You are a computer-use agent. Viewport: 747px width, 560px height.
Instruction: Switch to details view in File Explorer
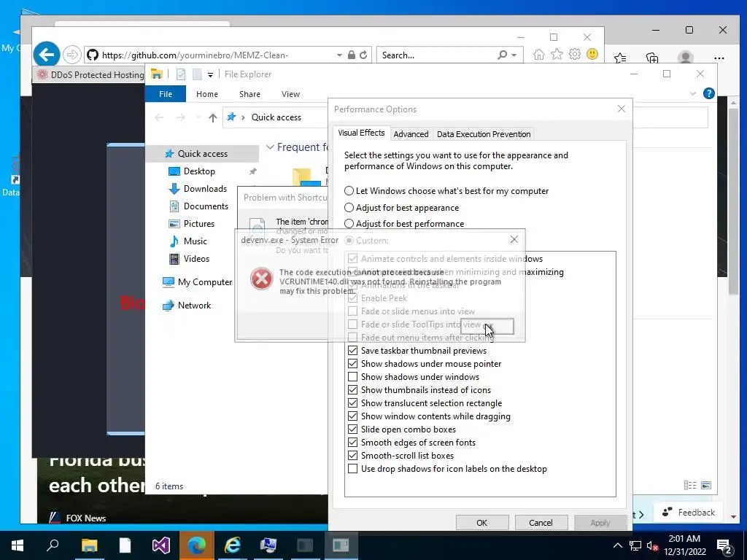690,485
